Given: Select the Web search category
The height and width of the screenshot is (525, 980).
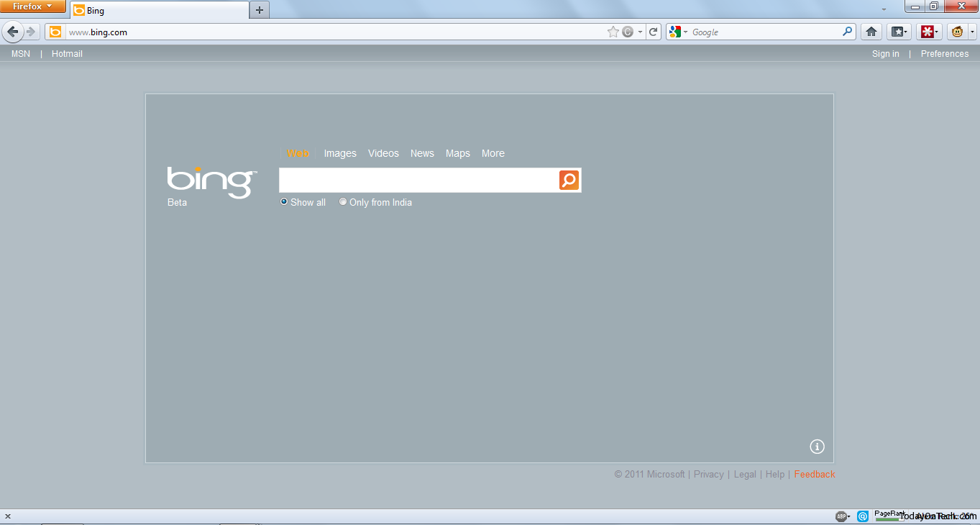Looking at the screenshot, I should click(x=298, y=153).
